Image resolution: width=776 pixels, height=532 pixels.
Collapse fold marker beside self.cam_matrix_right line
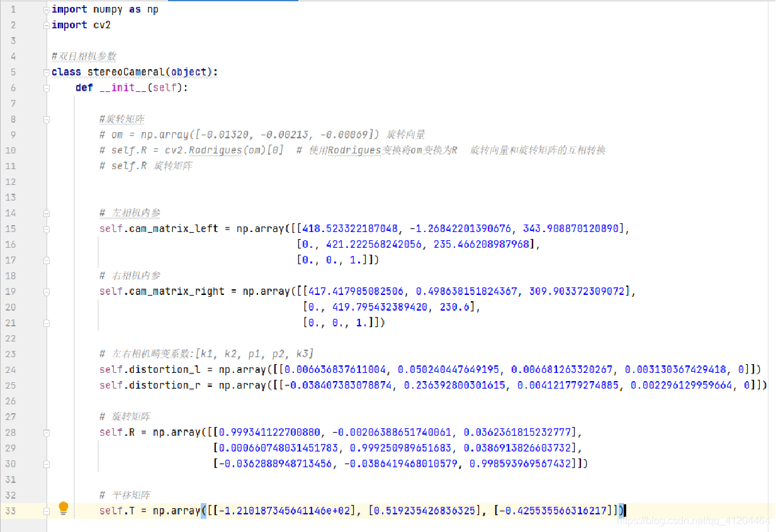pos(47,292)
